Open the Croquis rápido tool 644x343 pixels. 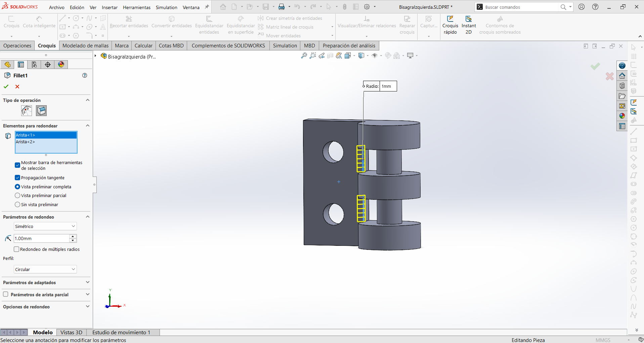[450, 25]
